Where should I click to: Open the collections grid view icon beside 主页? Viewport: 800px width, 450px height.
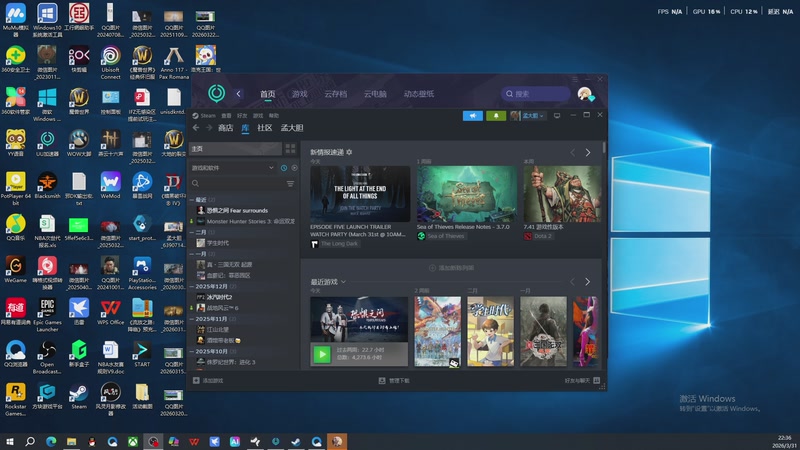(290, 148)
